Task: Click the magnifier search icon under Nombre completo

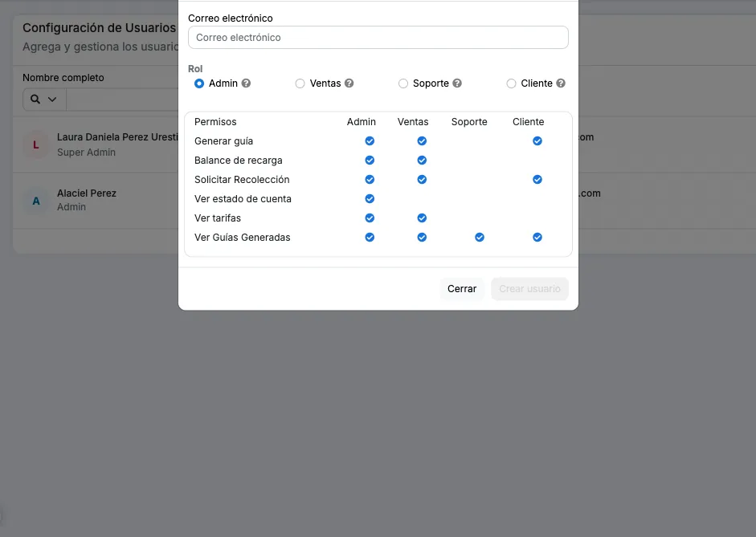Action: point(35,100)
